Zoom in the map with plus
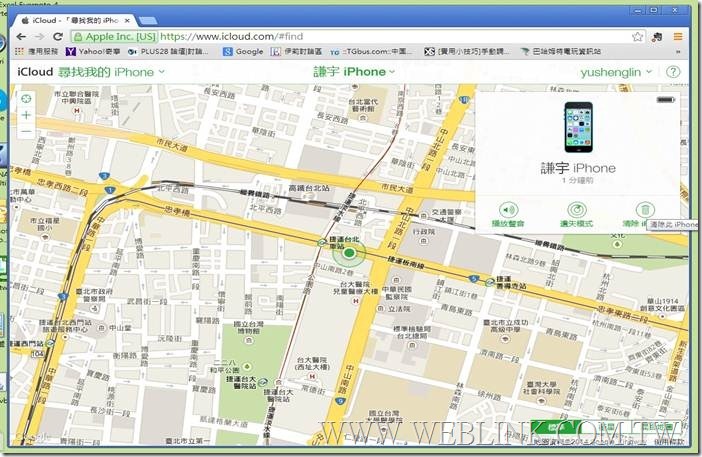 [26, 115]
